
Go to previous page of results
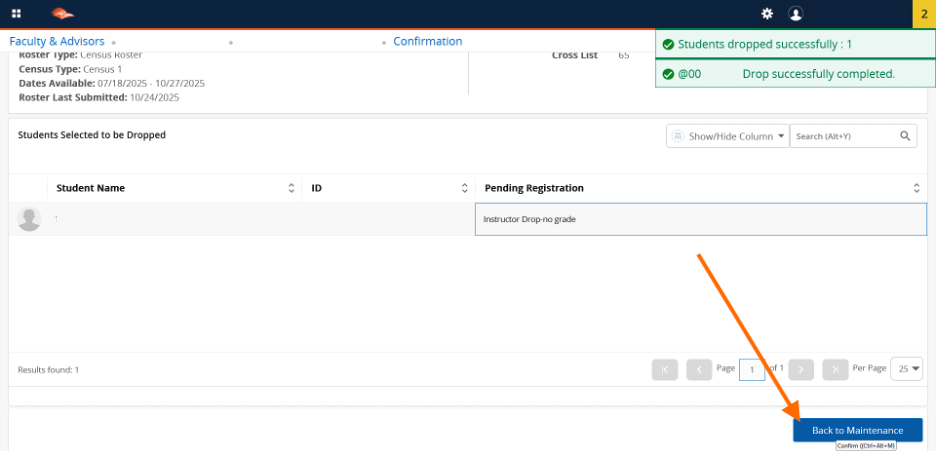tap(699, 369)
